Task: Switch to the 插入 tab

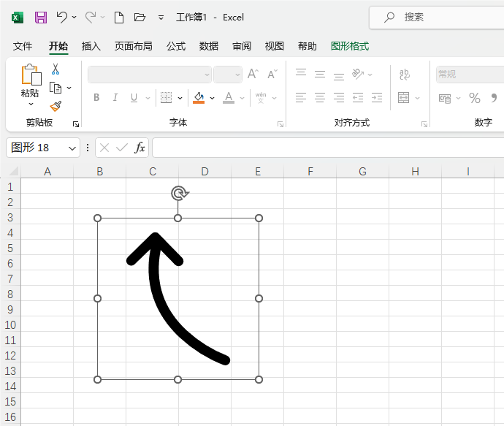Action: 91,46
